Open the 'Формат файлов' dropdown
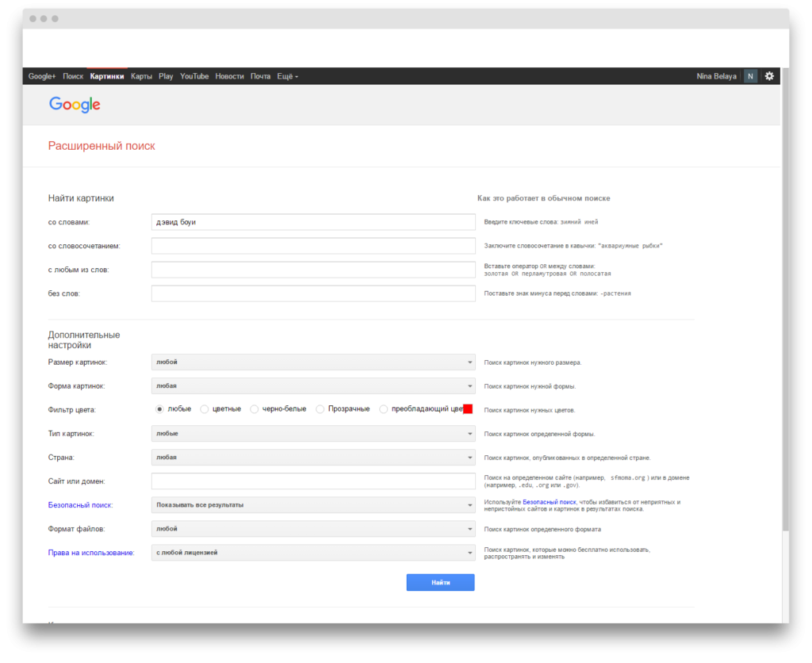 [313, 529]
